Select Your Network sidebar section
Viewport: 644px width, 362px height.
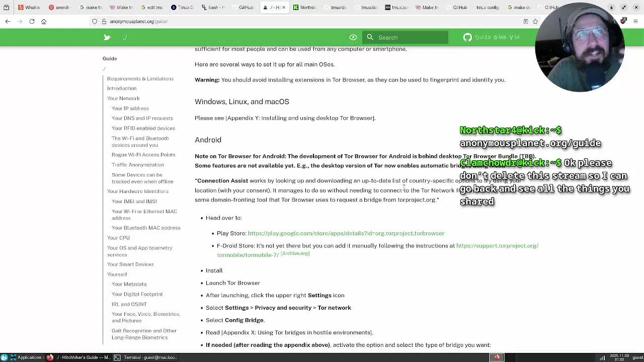[123, 99]
